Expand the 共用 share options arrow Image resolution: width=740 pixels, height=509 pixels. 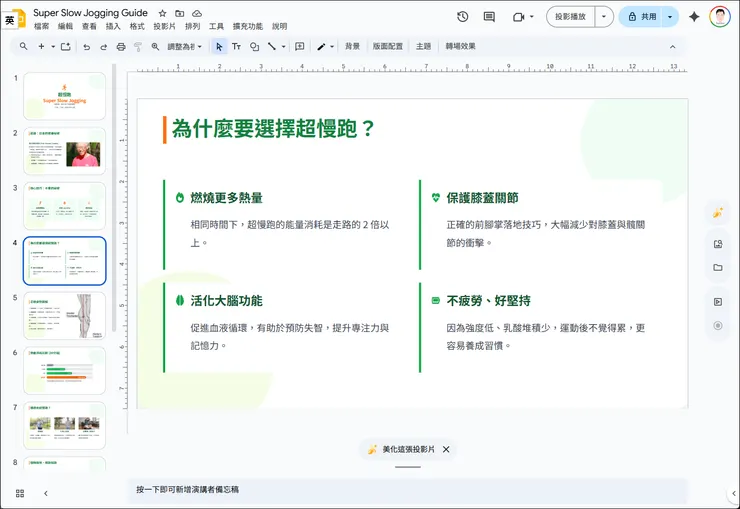point(670,17)
